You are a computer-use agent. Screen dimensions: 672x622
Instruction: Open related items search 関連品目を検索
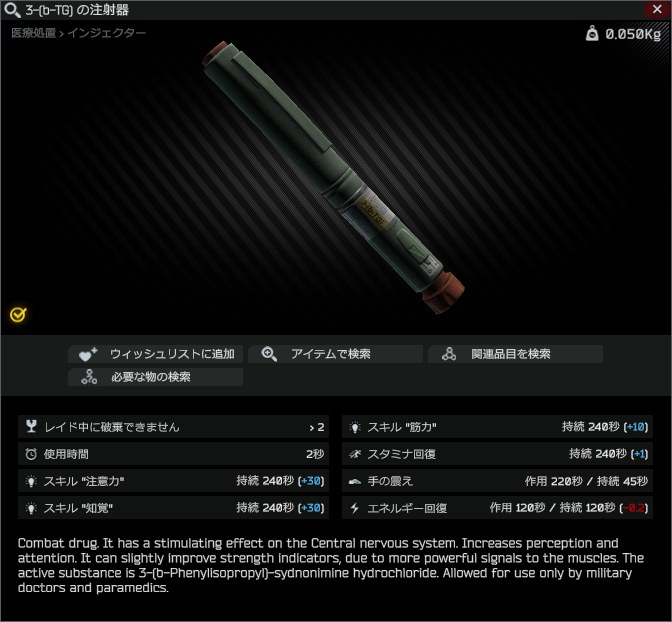[x=516, y=354]
